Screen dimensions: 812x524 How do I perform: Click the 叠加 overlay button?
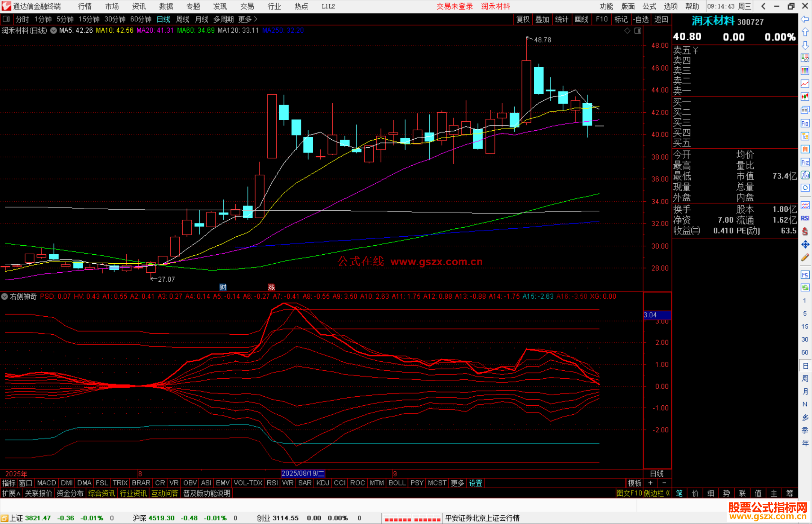coord(542,19)
